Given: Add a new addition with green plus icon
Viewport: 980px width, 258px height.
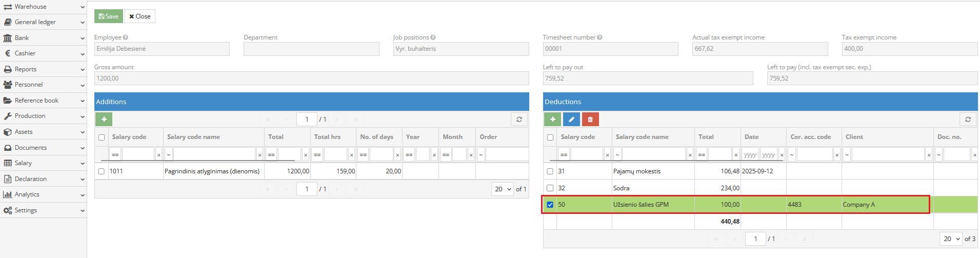Looking at the screenshot, I should click(x=104, y=119).
